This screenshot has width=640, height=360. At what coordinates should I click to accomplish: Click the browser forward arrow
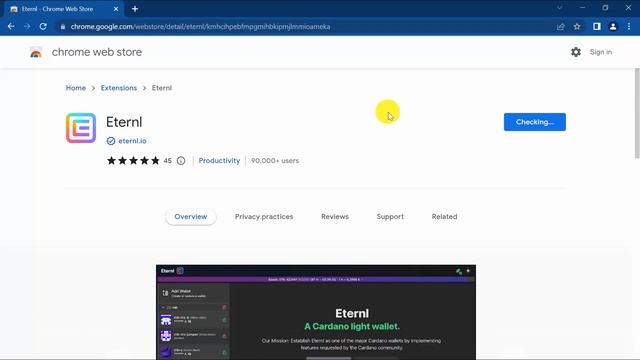coord(27,27)
